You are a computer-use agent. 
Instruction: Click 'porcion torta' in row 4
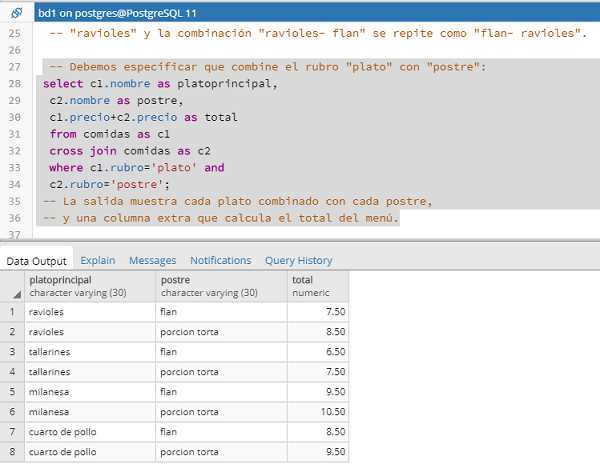222,372
